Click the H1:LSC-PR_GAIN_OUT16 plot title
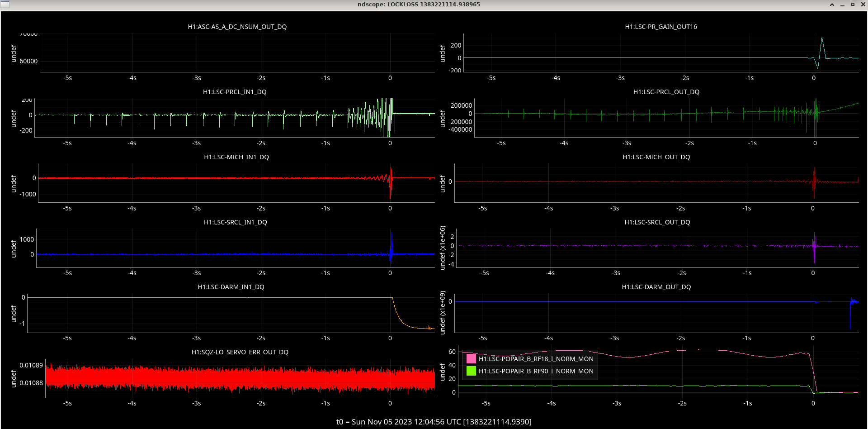The height and width of the screenshot is (429, 868). click(661, 27)
